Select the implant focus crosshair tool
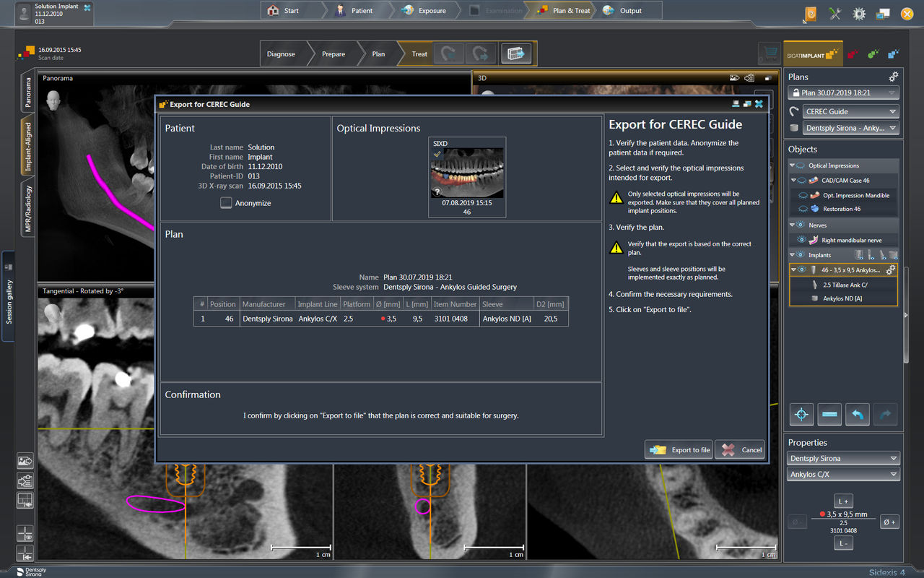This screenshot has width=924, height=578. coord(801,414)
